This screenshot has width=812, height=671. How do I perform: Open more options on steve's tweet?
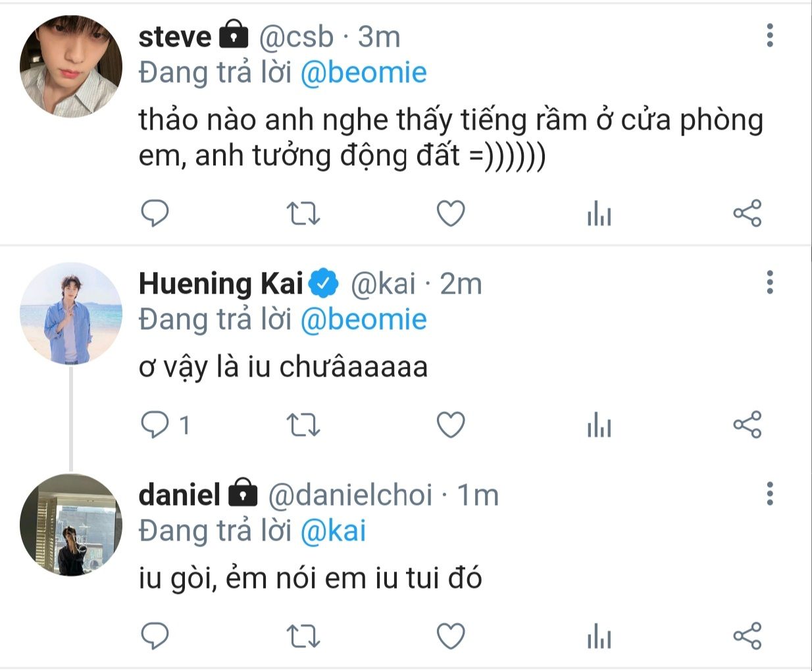tap(770, 36)
